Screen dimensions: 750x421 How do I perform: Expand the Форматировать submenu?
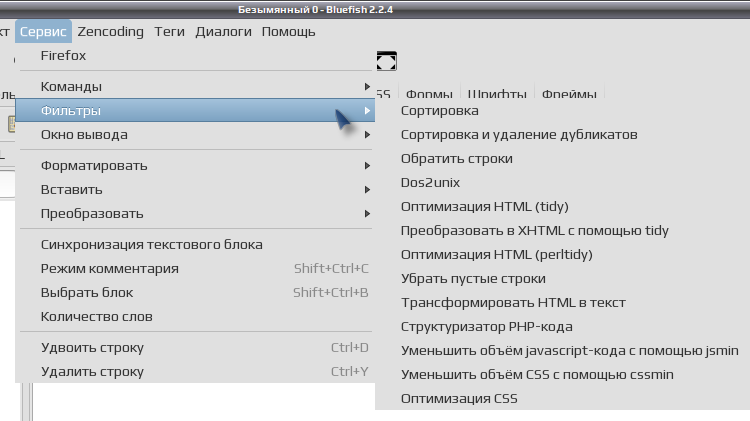pyautogui.click(x=196, y=166)
